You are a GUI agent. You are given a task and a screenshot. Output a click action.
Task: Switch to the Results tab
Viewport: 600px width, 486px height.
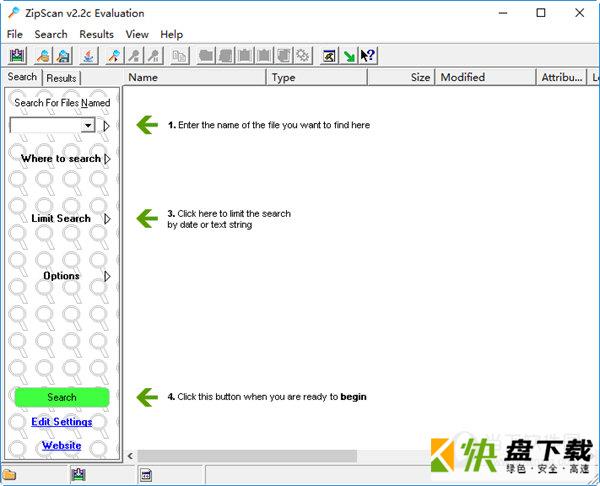[x=61, y=78]
